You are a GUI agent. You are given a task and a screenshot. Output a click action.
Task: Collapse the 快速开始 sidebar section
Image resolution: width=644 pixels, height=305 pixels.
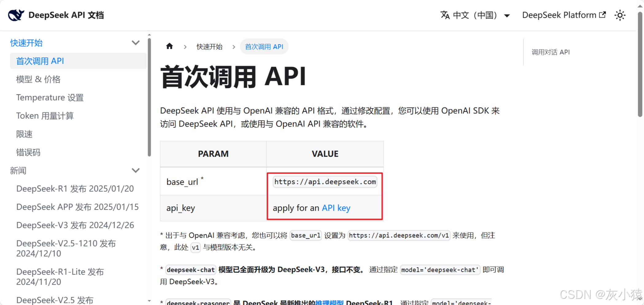coord(136,43)
